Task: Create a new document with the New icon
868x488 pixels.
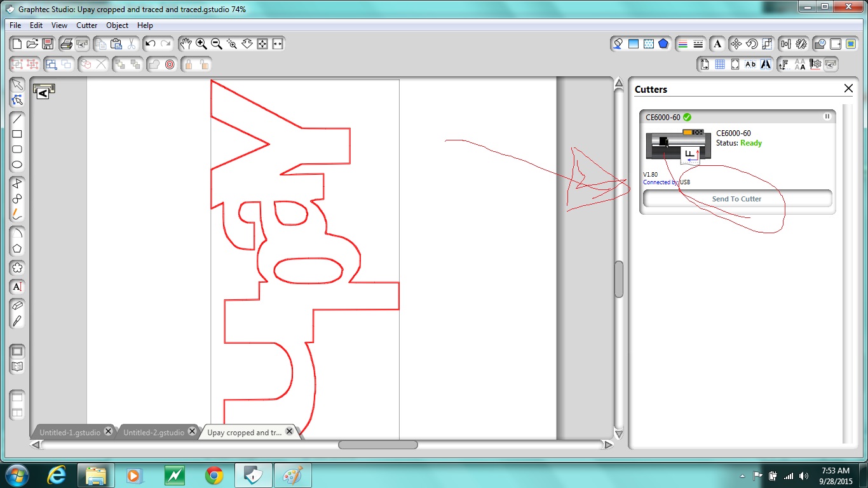Action: [x=17, y=44]
